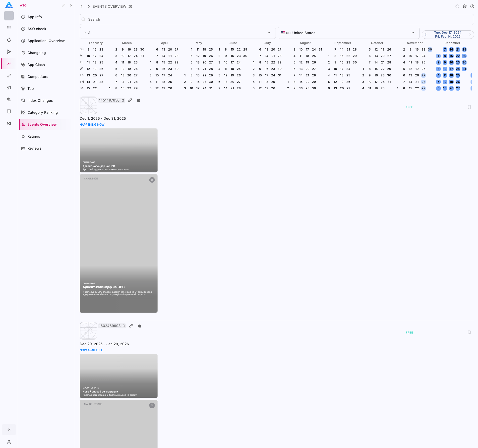Open the Новый способ регистрации event card
Image resolution: width=478 pixels, height=448 pixels.
point(119,376)
